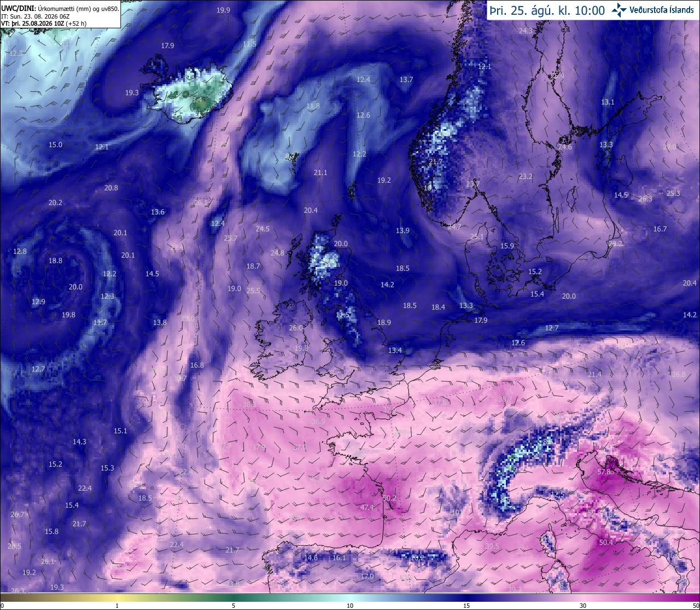Click the Veðurstofa Íslands logo icon
700x610 pixels.
click(x=619, y=10)
